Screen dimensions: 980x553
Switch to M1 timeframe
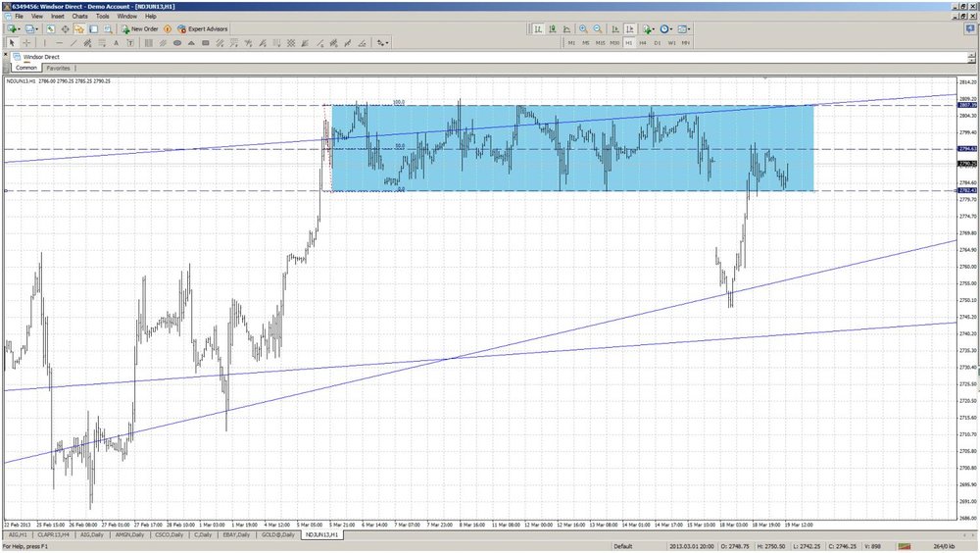point(571,43)
